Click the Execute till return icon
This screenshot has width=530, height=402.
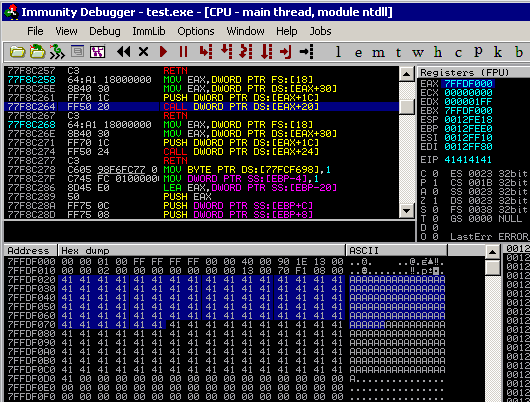pos(286,52)
